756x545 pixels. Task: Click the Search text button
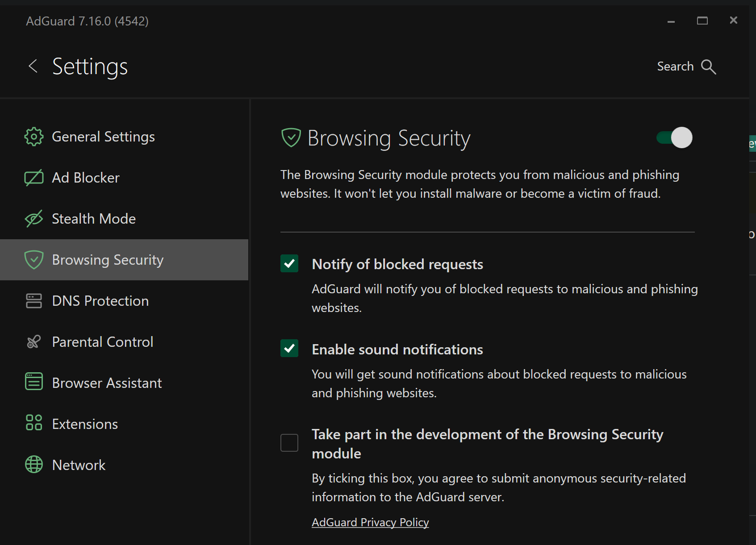[x=675, y=67]
